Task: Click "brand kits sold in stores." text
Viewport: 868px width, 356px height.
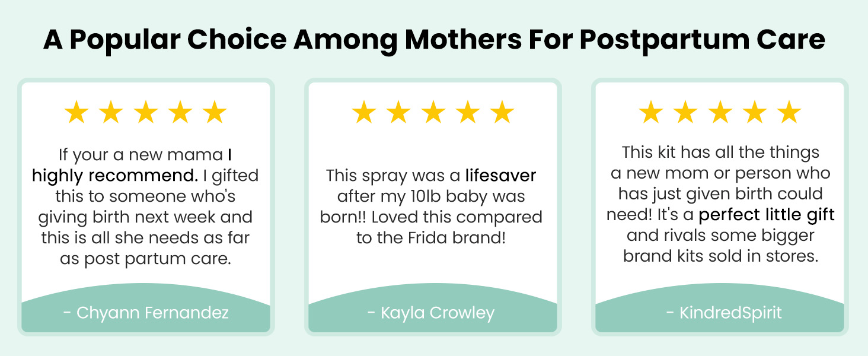Action: [720, 256]
